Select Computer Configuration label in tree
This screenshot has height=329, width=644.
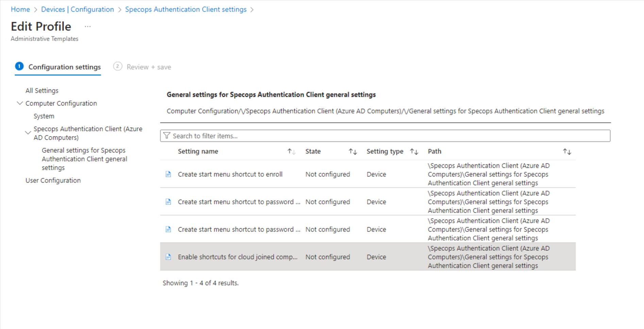pyautogui.click(x=61, y=103)
